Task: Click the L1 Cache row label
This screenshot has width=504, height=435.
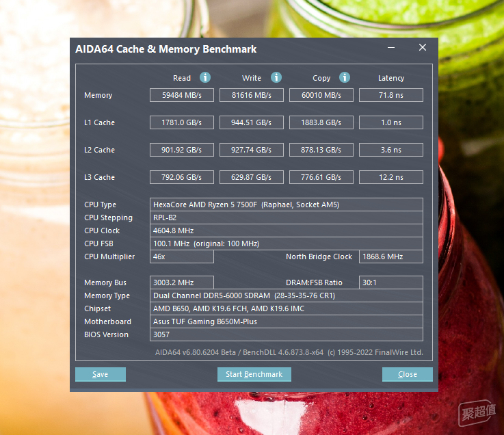Action: coord(99,122)
